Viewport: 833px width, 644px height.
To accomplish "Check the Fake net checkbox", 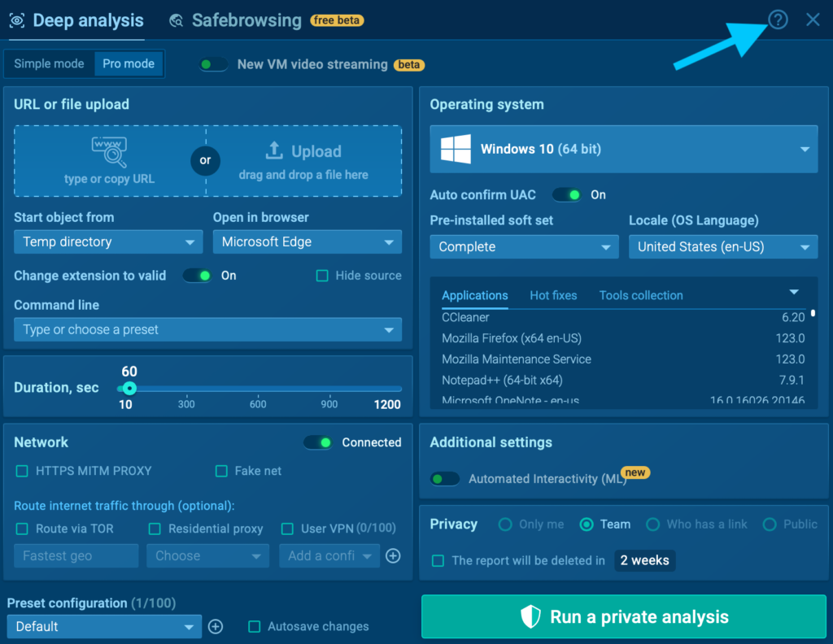I will pos(221,471).
